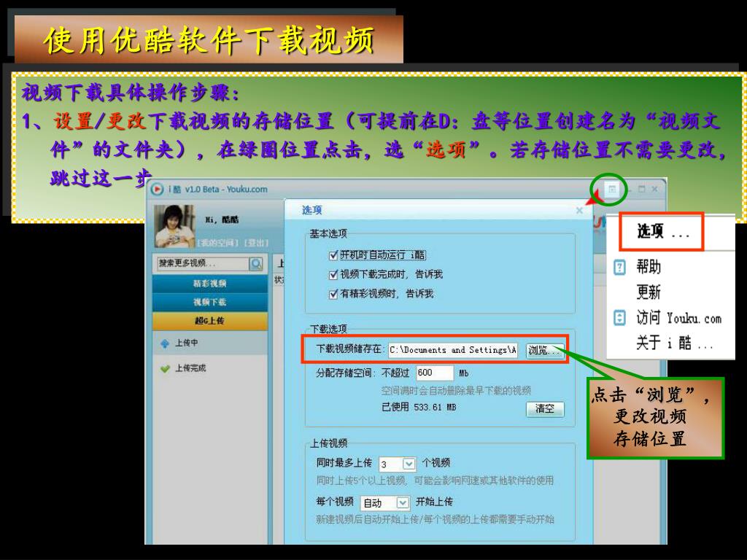Toggle '有精彩视频时, 告诉我' checkbox
Viewport: 747px width, 560px height.
pyautogui.click(x=333, y=295)
